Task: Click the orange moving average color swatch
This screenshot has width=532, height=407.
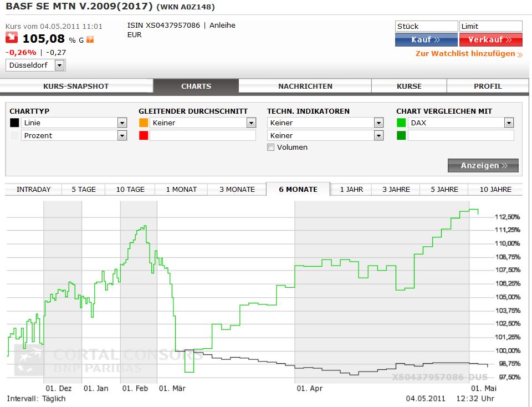Action: coord(144,123)
